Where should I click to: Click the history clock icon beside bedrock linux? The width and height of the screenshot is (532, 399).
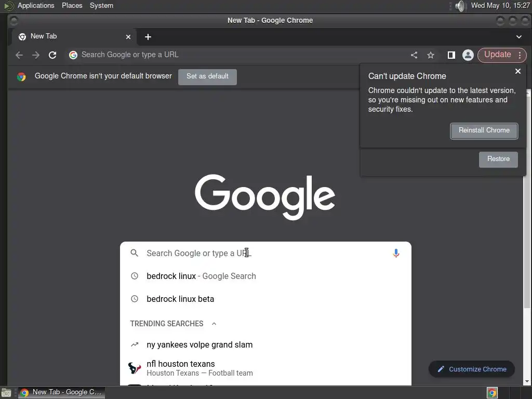135,276
